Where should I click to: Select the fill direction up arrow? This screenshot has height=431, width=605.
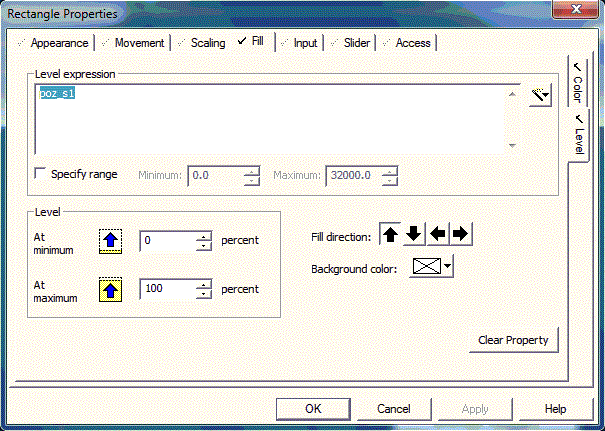point(391,235)
